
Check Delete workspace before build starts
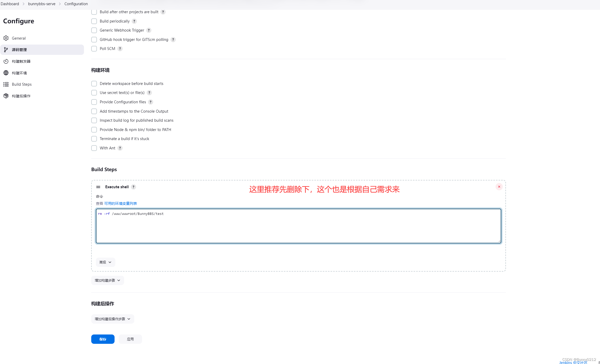(x=94, y=84)
